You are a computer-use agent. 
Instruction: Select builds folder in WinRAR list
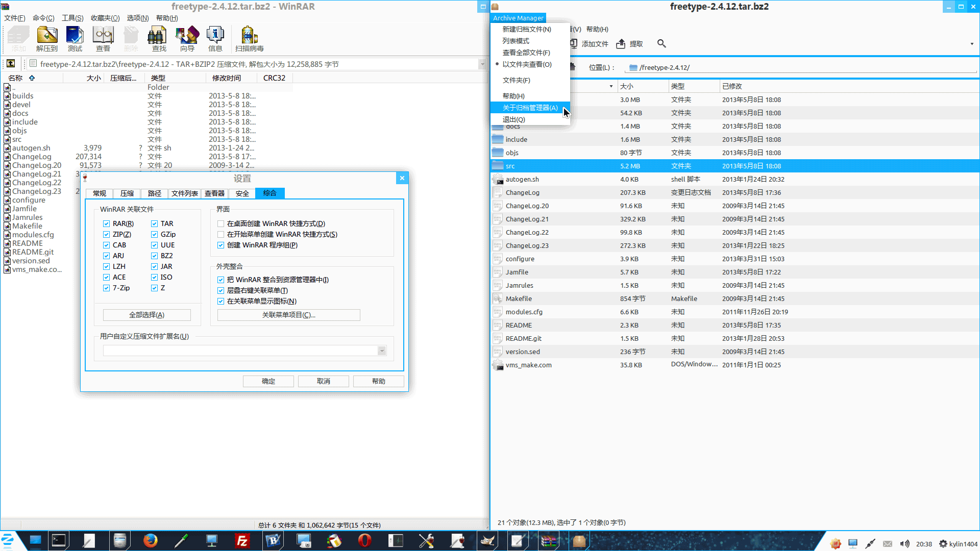[x=22, y=96]
